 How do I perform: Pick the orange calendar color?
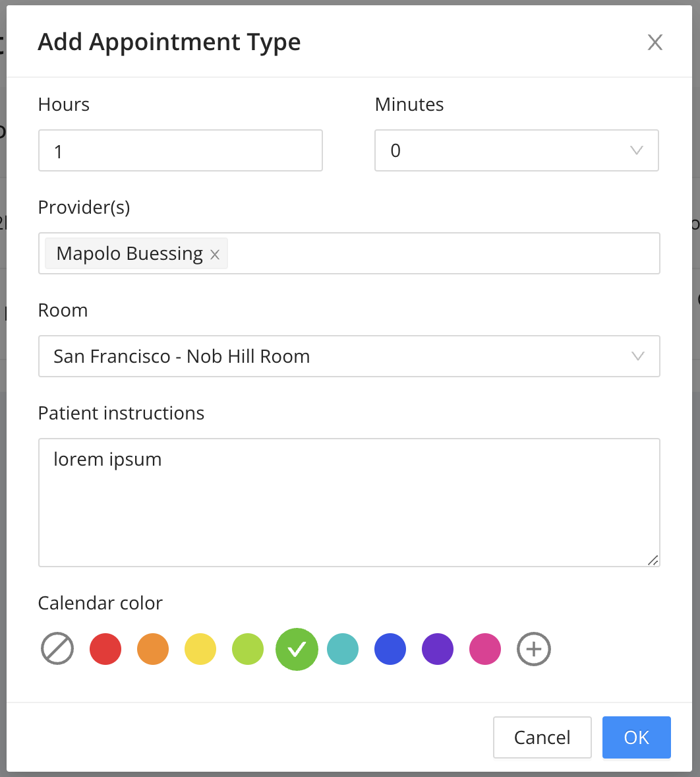tap(153, 649)
